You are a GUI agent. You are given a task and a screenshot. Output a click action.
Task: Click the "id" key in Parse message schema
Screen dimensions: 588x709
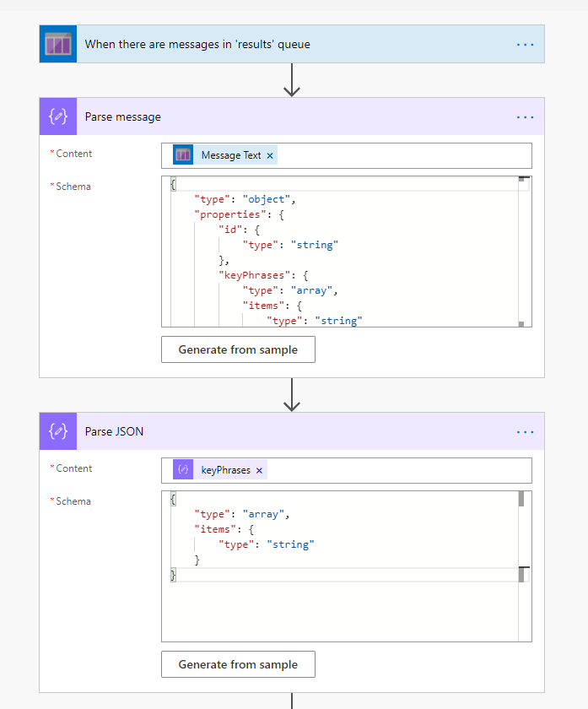coord(230,230)
